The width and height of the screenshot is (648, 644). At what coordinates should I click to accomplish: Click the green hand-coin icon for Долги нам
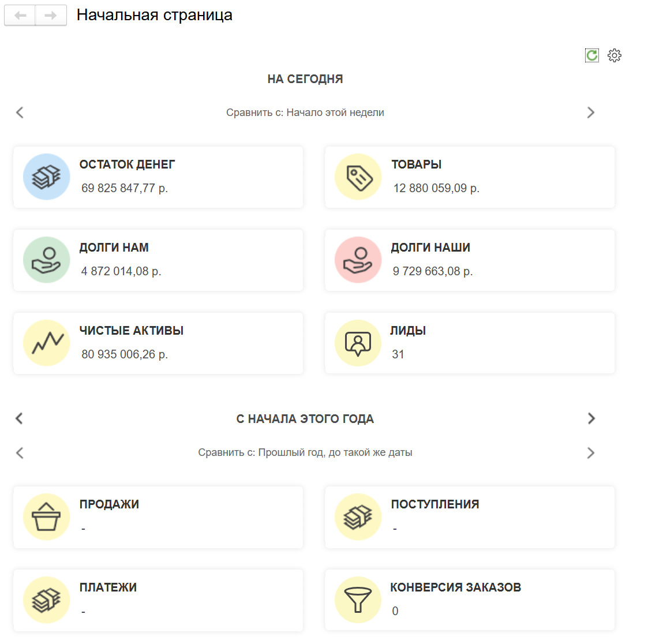pyautogui.click(x=47, y=260)
